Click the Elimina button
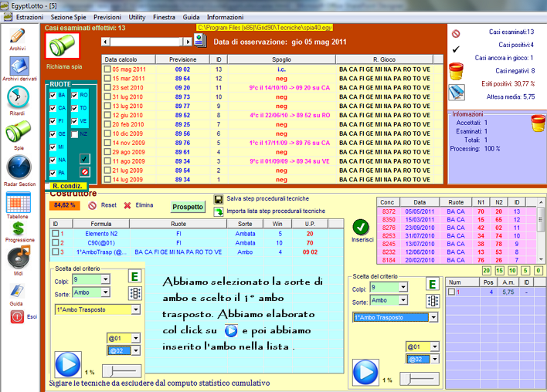The height and width of the screenshot is (392, 547). pos(138,205)
